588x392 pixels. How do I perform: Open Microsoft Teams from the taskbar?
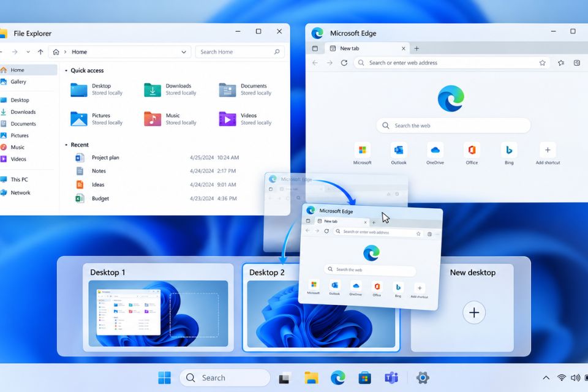click(x=391, y=378)
